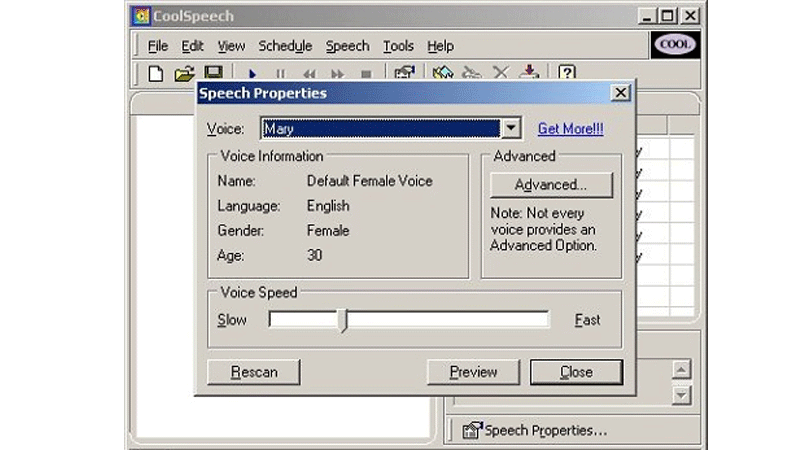Close Speech Properties with title bar X
Viewport: 800px width, 450px height.
tap(620, 93)
